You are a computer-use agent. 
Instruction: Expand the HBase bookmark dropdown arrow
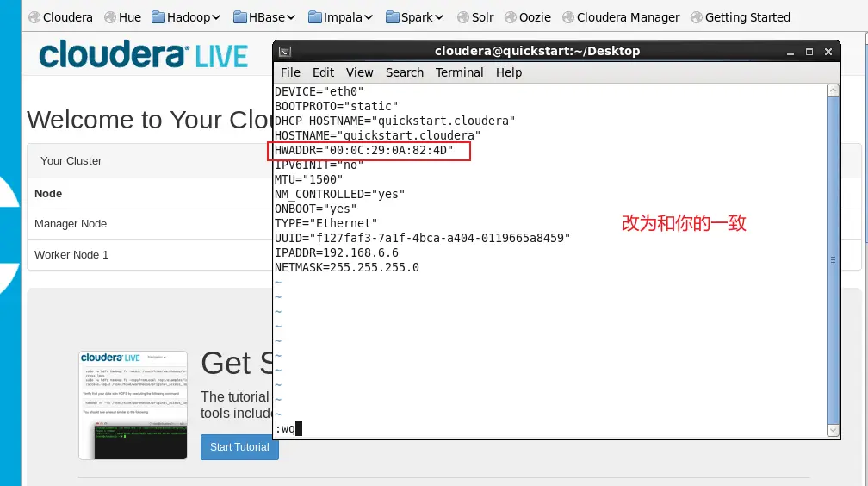[x=291, y=18]
